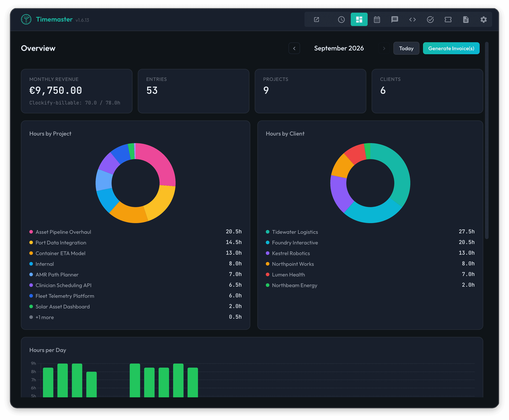Image resolution: width=509 pixels, height=420 pixels.
Task: Select Fleet Telemetry Platform legend row
Action: coord(136,296)
